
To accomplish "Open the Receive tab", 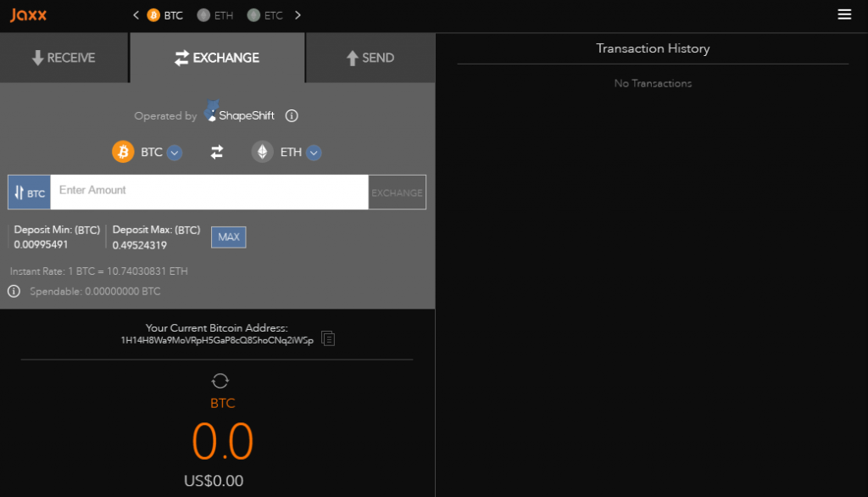I will click(64, 58).
